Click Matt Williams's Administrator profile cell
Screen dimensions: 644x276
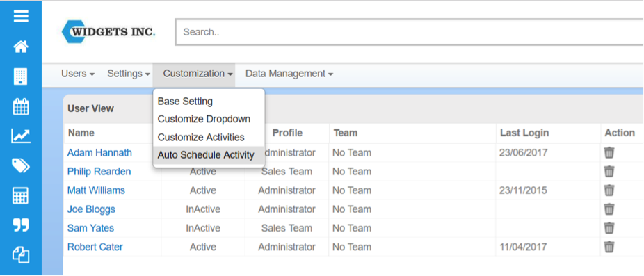287,190
